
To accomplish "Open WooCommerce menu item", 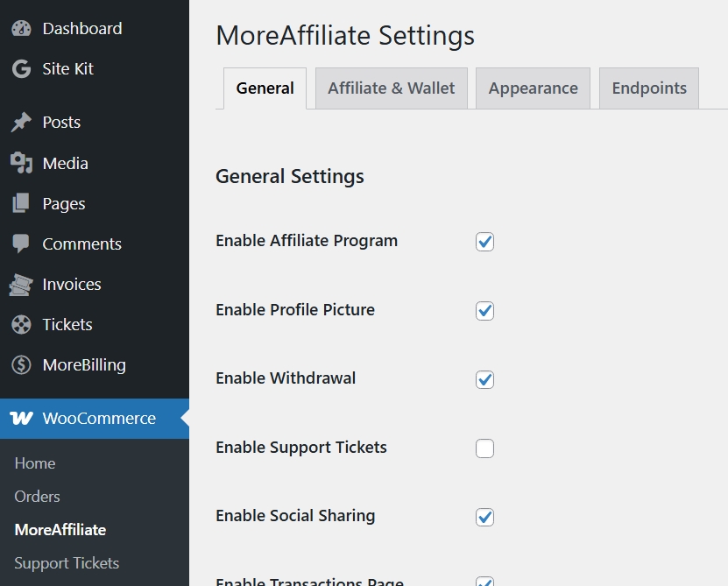I will tap(95, 419).
